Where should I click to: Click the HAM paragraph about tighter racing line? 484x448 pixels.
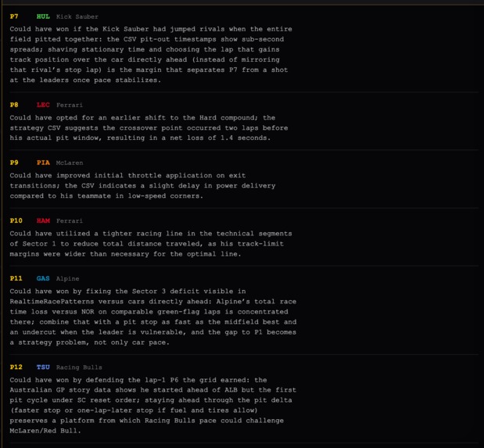(151, 244)
